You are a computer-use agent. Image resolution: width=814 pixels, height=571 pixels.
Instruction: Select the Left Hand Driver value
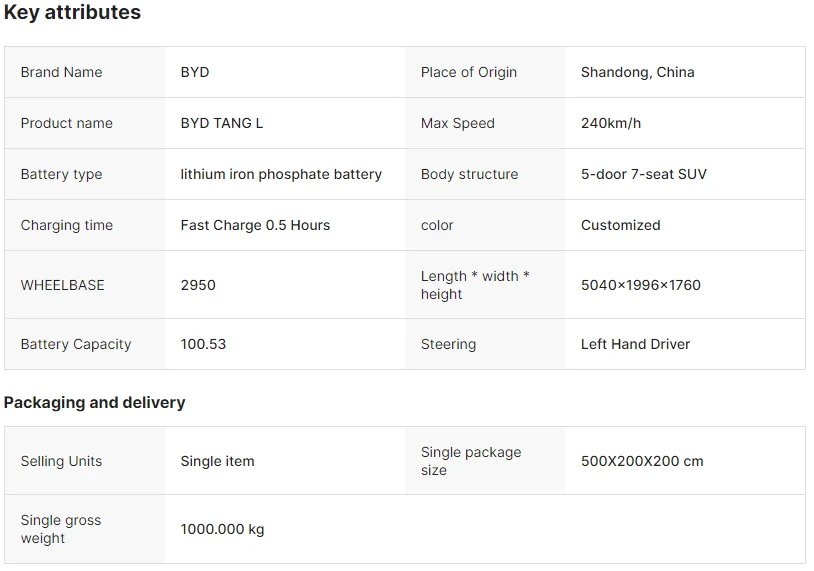635,344
